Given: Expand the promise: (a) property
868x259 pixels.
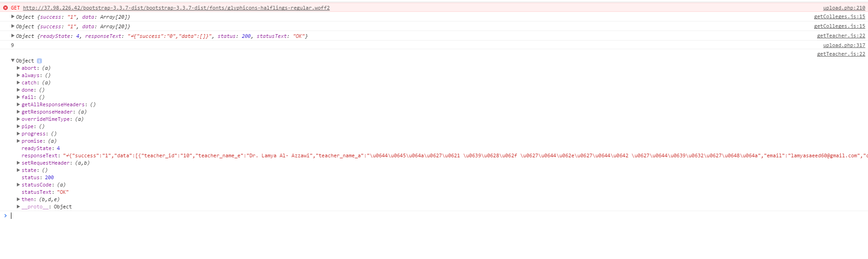Looking at the screenshot, I should (18, 141).
